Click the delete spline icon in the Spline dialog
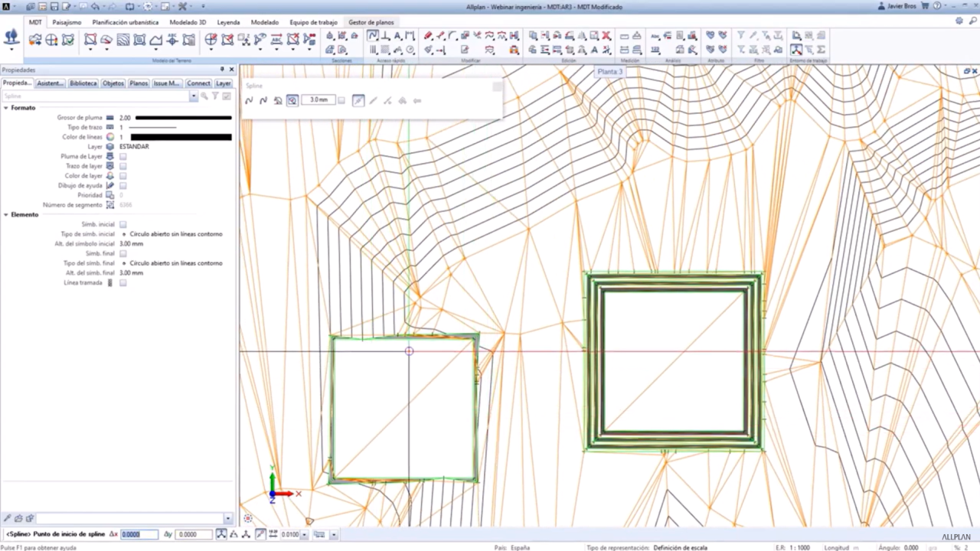 278,100
